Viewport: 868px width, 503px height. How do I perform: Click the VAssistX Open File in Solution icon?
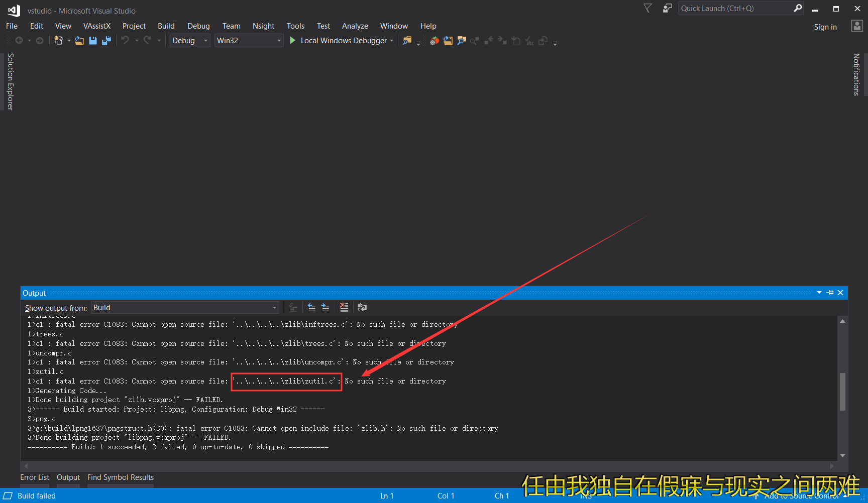point(448,41)
